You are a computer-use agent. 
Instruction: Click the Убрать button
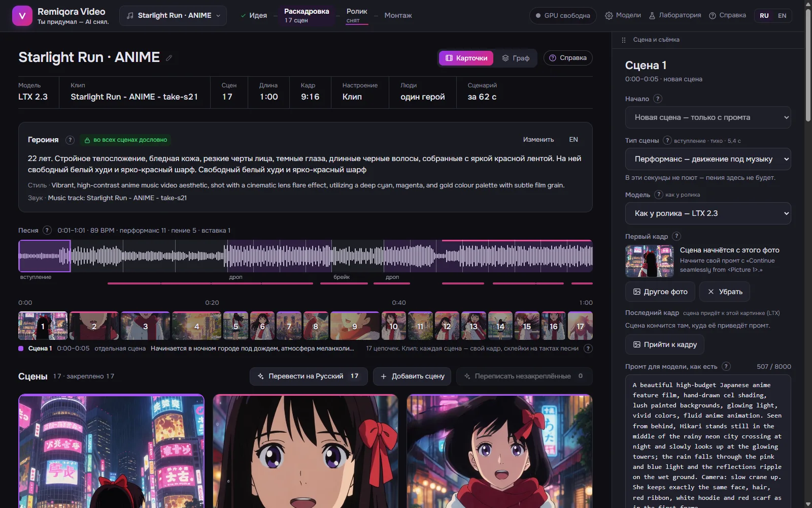coord(725,292)
